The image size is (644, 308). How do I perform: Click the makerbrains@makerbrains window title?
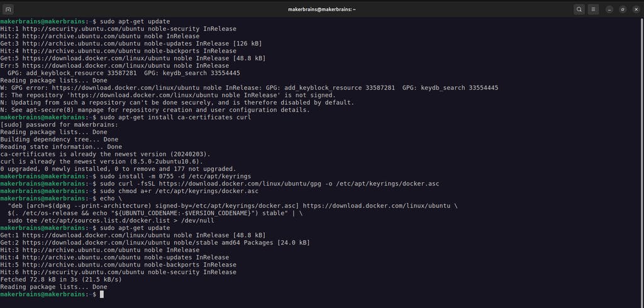point(321,9)
